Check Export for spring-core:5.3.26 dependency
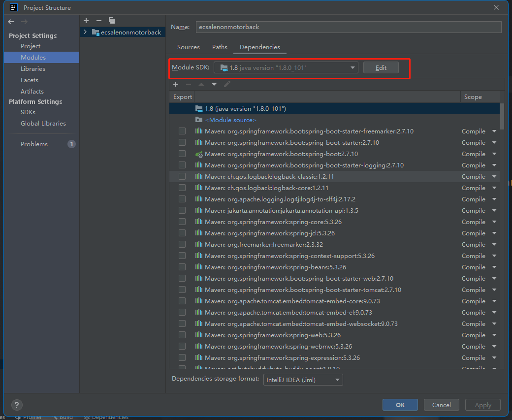This screenshot has height=420, width=512. pyautogui.click(x=182, y=222)
